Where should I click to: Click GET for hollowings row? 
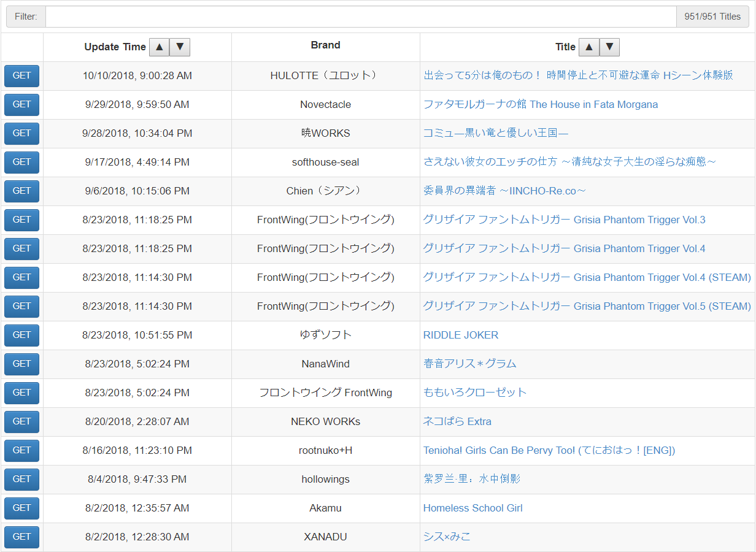pyautogui.click(x=21, y=480)
